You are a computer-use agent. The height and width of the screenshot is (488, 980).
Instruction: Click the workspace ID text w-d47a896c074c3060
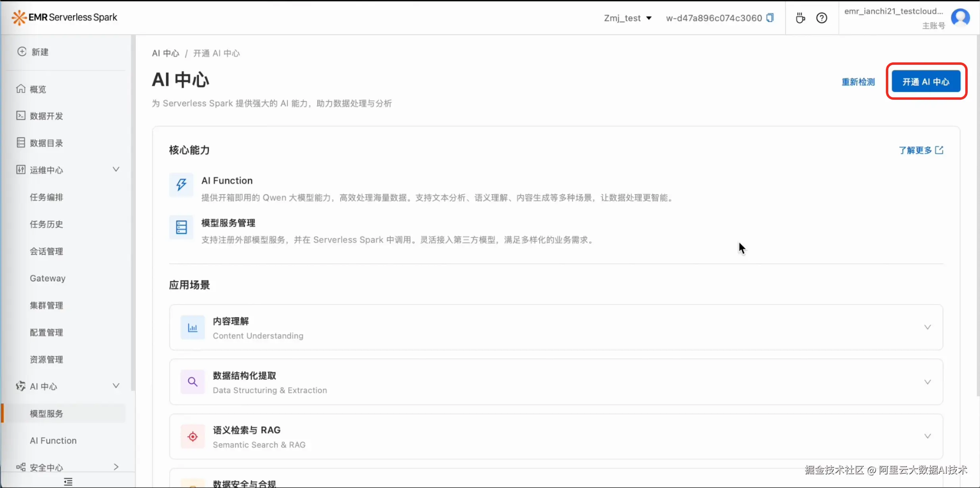(714, 18)
